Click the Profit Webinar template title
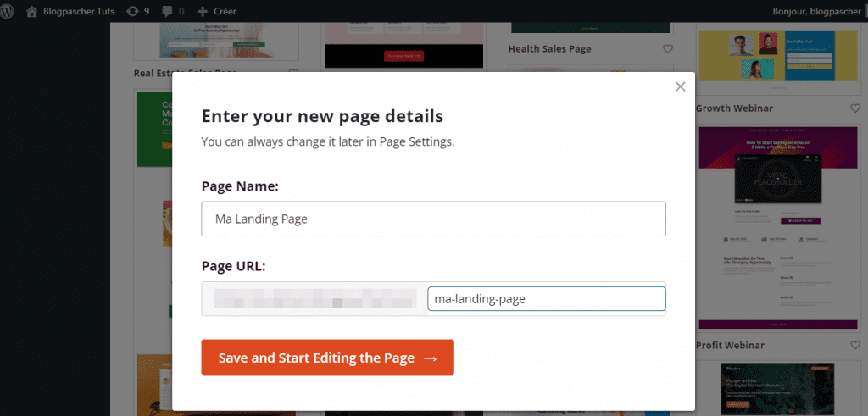This screenshot has height=416, width=868. [x=730, y=345]
